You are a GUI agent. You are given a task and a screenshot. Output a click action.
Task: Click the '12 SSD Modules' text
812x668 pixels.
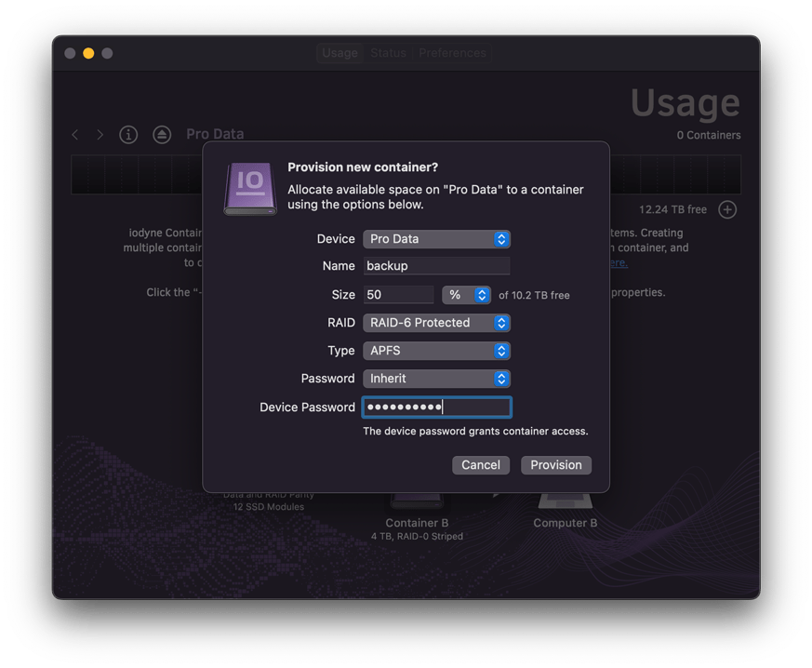point(268,507)
